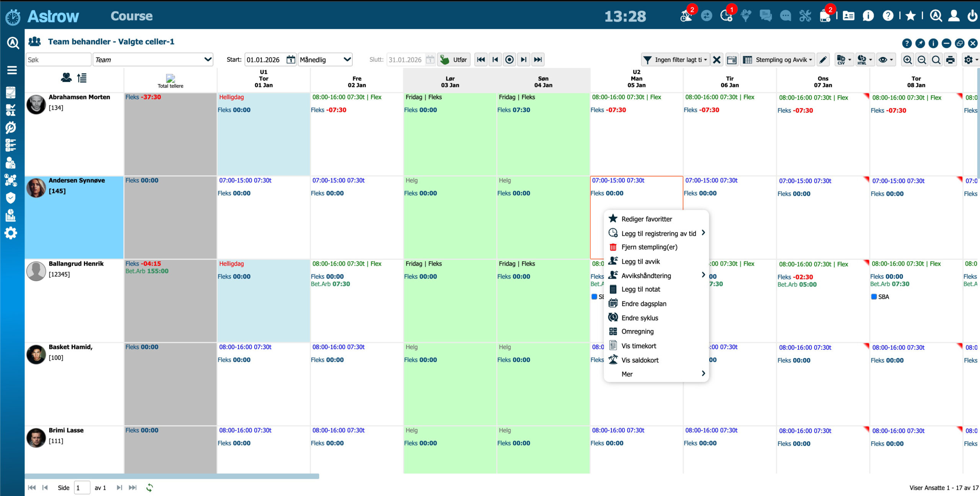
Task: Click the clear filter X icon
Action: click(x=717, y=60)
